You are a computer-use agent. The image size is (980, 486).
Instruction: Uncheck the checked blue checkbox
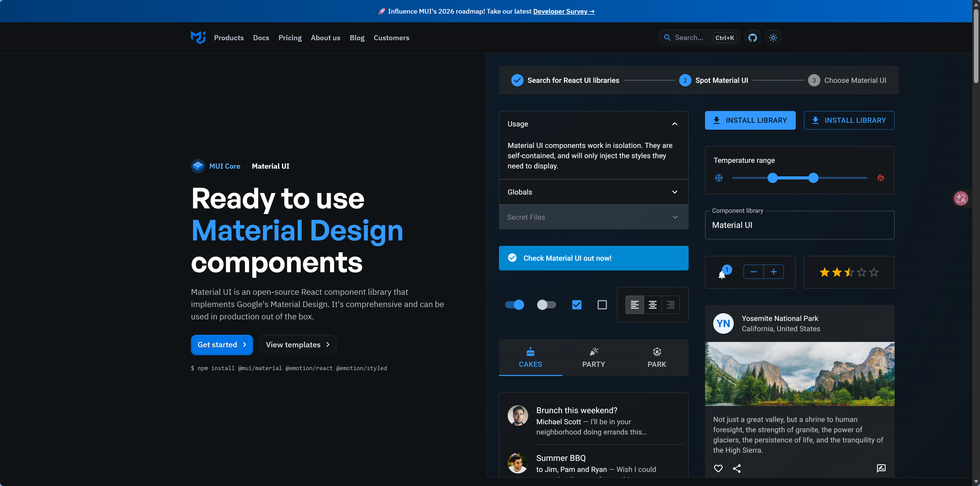576,305
